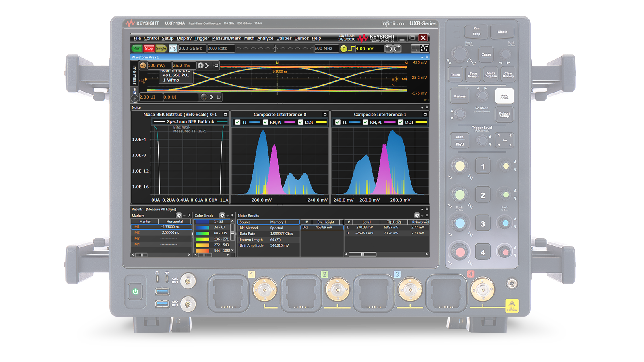Pin the Noise Results panel
Screen dimensions: 644x362
pos(427,216)
